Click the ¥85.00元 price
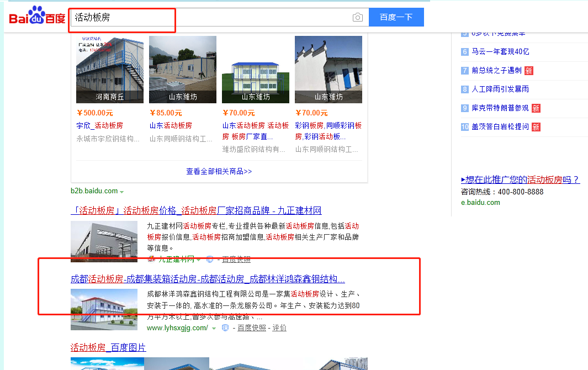 pos(166,113)
